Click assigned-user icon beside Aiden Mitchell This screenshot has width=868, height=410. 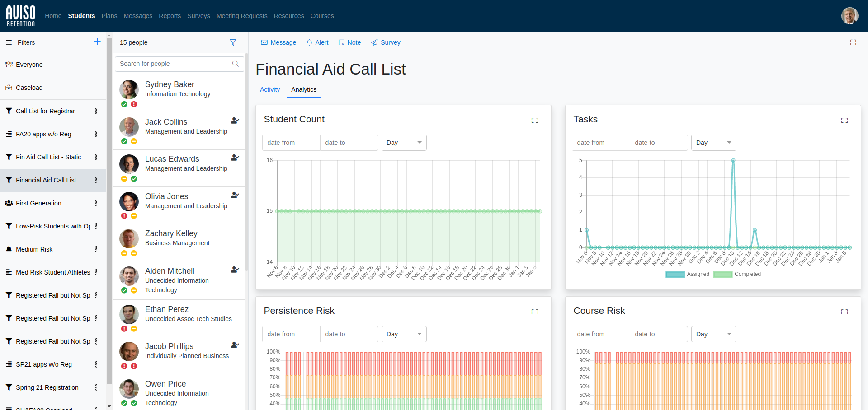[x=235, y=270]
